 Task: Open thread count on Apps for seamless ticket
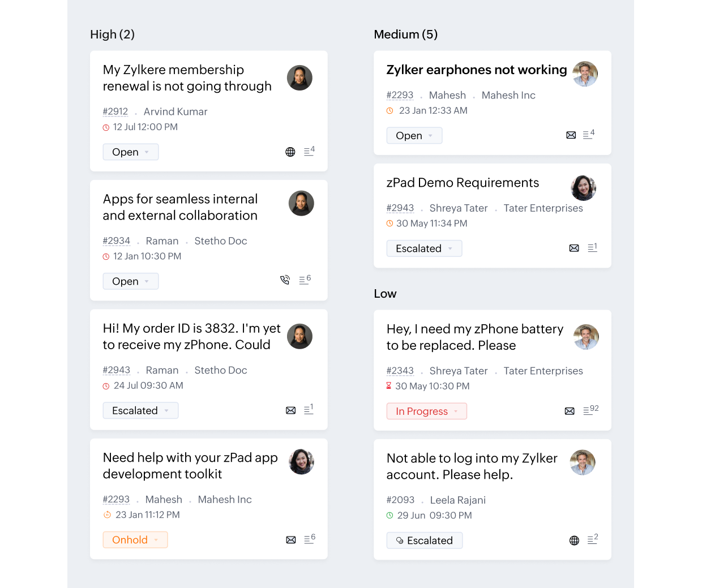coord(305,280)
